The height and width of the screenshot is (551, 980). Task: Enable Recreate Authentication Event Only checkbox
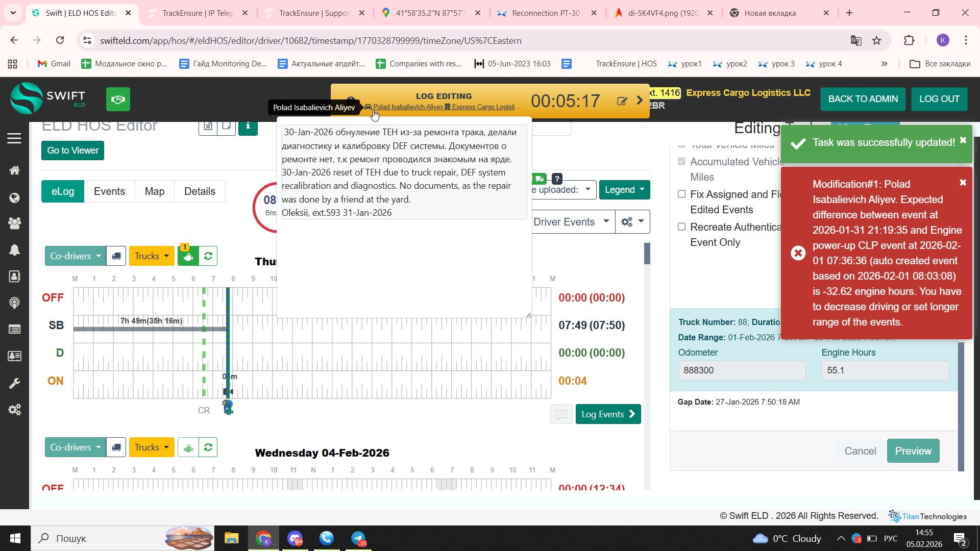pos(681,227)
